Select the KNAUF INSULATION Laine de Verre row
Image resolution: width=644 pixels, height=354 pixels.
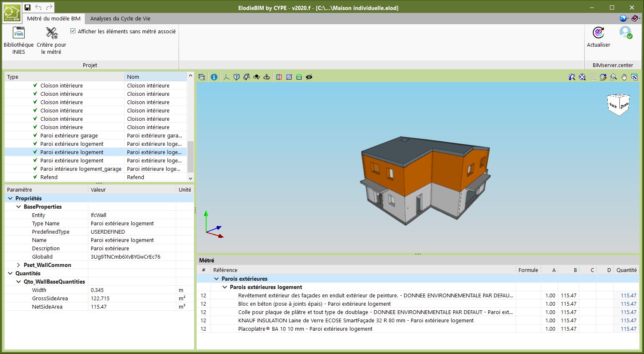point(418,321)
